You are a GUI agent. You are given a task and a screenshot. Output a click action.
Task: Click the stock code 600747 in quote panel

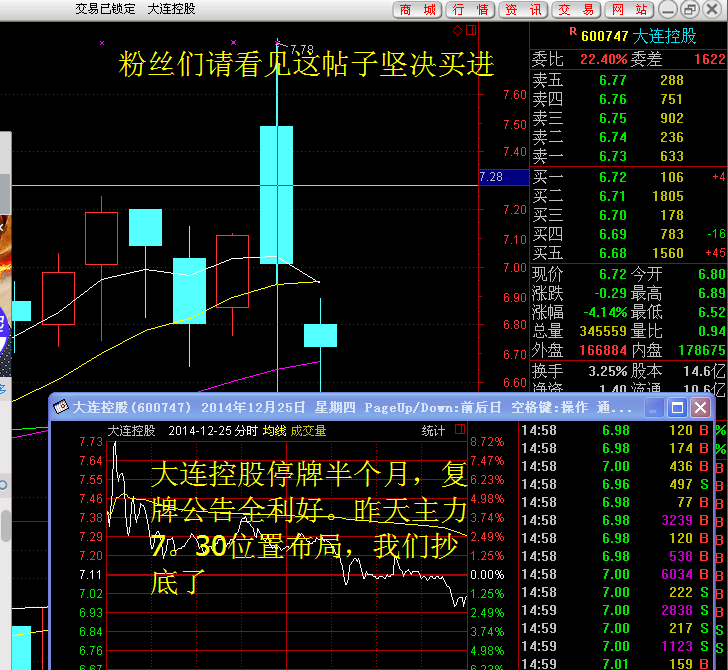(x=604, y=36)
